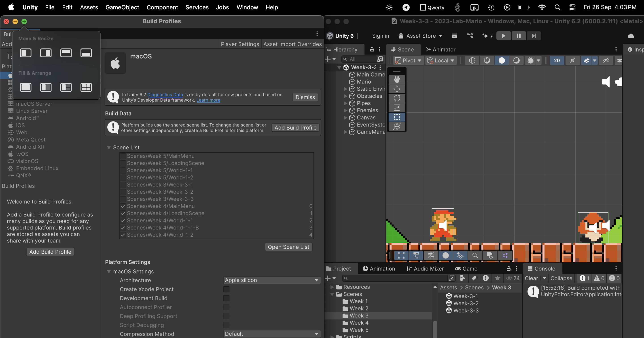Click the Open Scene List button
This screenshot has width=644, height=338.
pos(288,247)
